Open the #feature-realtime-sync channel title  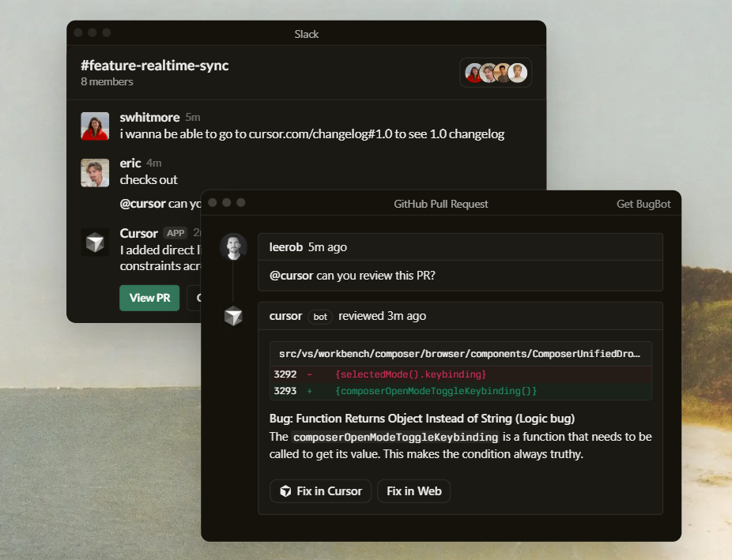[x=154, y=66]
